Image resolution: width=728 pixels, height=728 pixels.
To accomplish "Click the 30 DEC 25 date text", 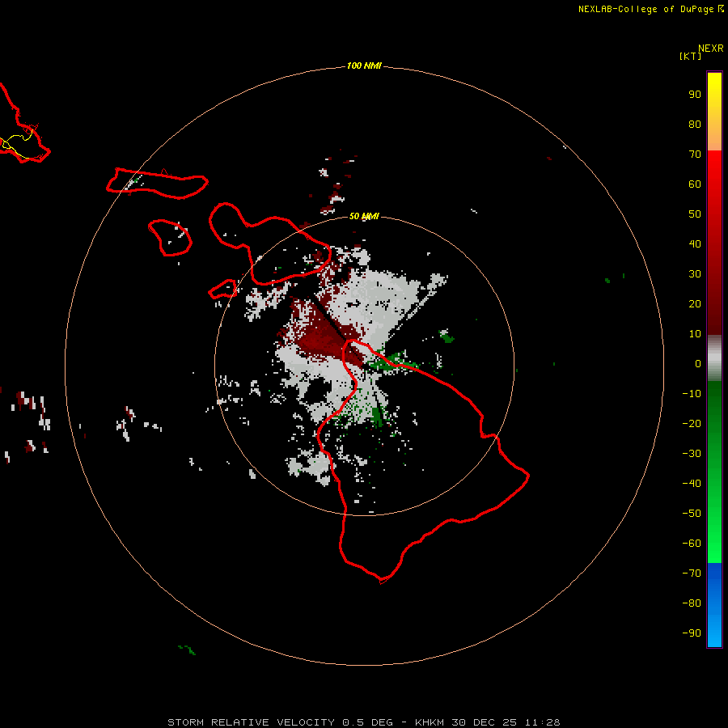I will pyautogui.click(x=485, y=722).
